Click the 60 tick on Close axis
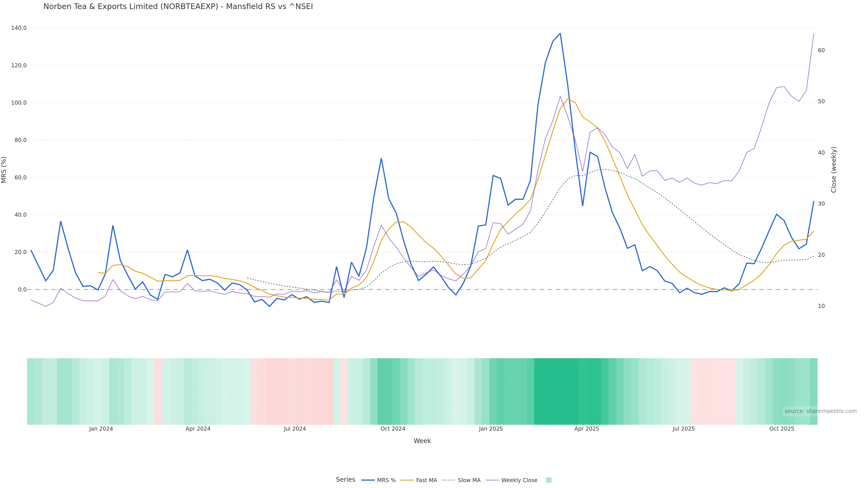Viewport: 868px width, 488px height. [x=821, y=51]
